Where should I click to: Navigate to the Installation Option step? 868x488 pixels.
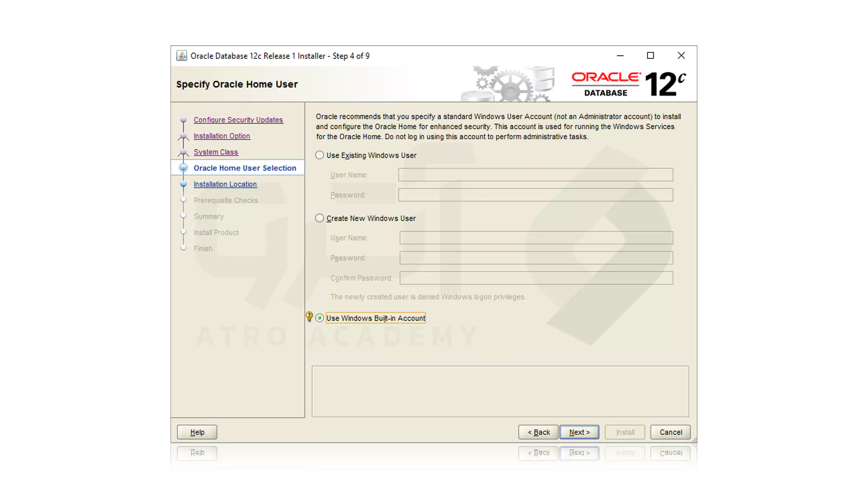click(222, 136)
